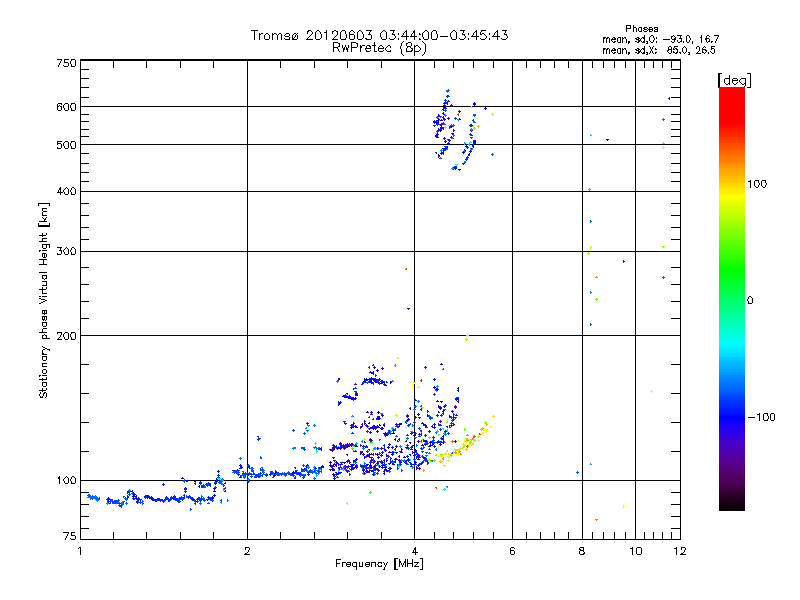Click the colorbar tick label '100'
Viewport: 800px width, 600px height.
coord(757,184)
